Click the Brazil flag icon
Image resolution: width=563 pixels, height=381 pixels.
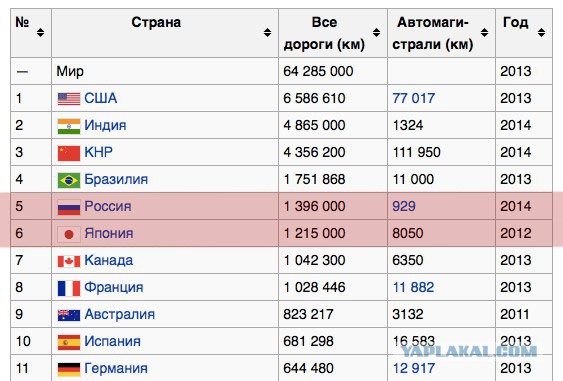[69, 180]
